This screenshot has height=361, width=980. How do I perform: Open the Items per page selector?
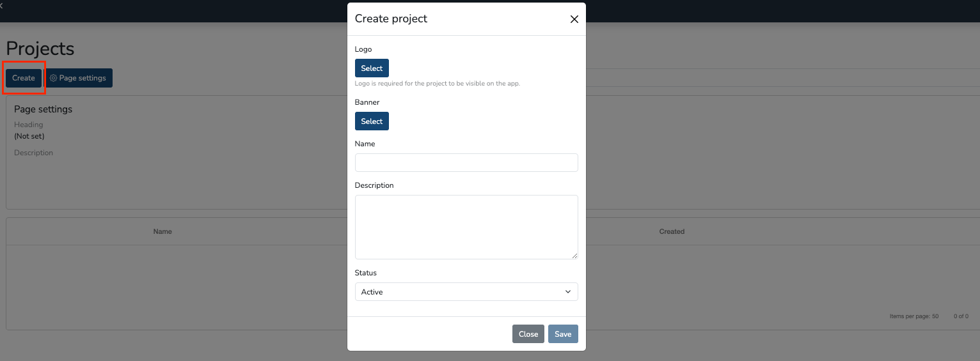(x=913, y=316)
